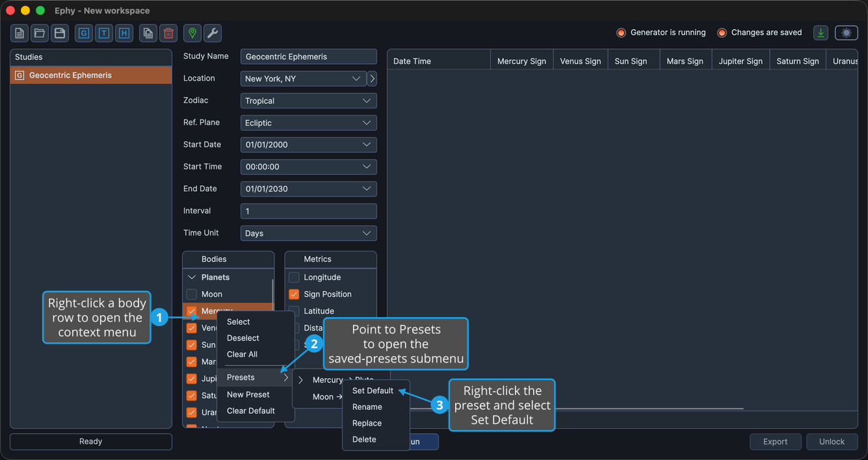Toggle the theme with the sun icon
The image size is (868, 460).
click(847, 33)
